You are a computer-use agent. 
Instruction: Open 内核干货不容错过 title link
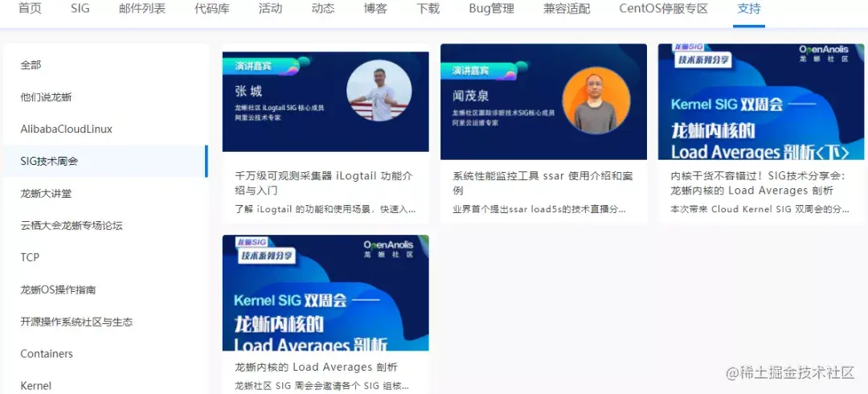coord(757,183)
